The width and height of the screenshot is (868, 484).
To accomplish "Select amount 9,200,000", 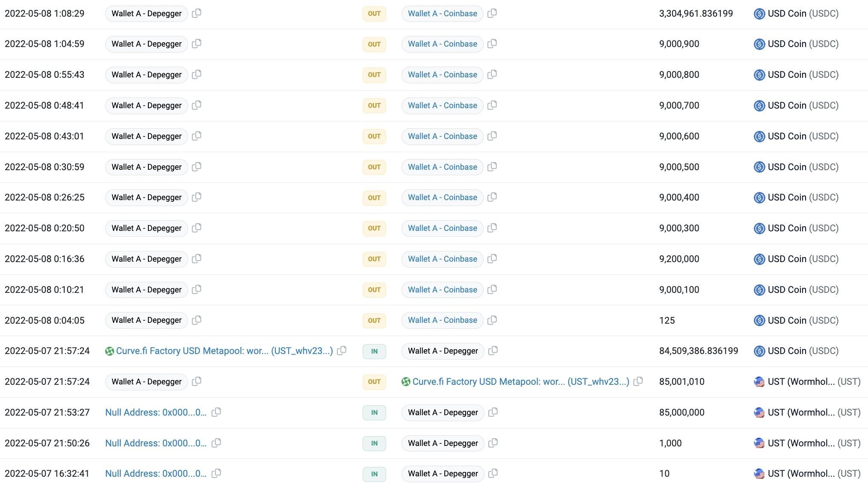I will coord(679,259).
